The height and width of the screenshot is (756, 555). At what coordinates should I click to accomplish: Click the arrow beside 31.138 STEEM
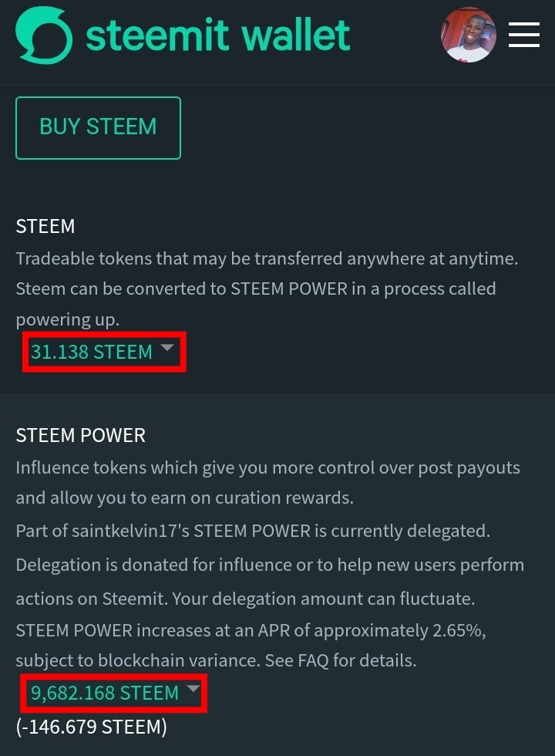click(167, 349)
